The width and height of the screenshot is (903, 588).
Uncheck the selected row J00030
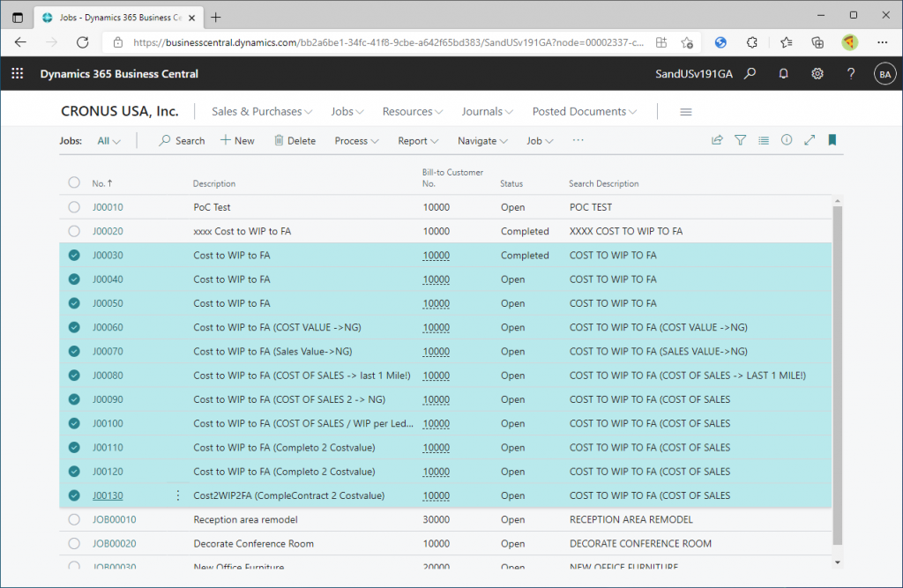pyautogui.click(x=74, y=256)
